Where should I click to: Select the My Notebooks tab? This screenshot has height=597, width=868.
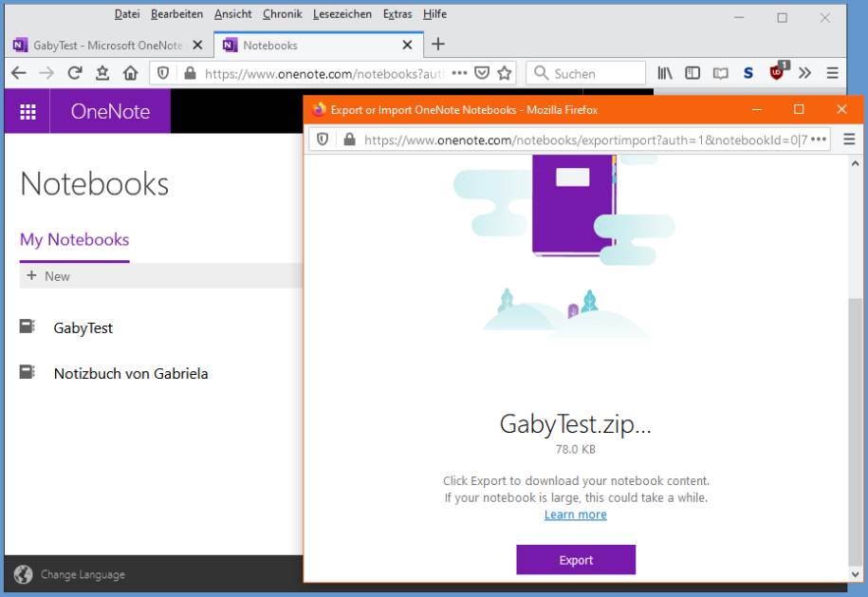[x=74, y=240]
